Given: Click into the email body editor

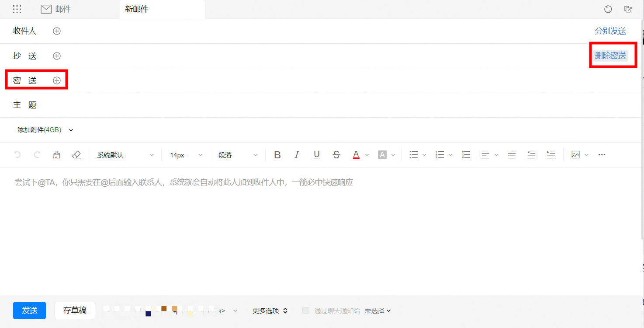Looking at the screenshot, I should pos(321,231).
